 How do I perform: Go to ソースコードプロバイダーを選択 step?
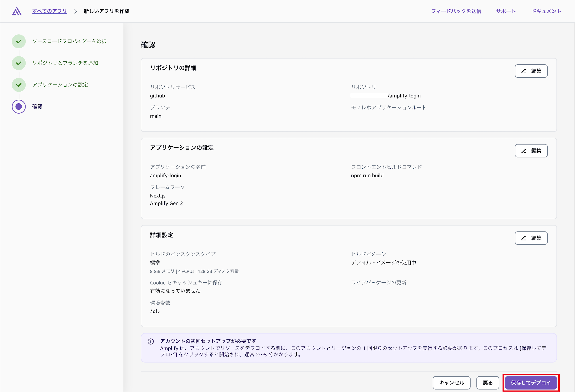tap(70, 41)
